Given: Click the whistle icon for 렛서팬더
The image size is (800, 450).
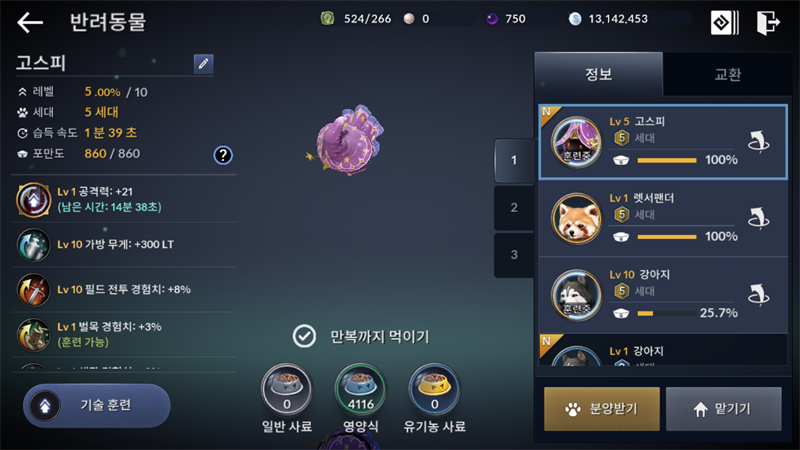Looking at the screenshot, I should pos(759,218).
